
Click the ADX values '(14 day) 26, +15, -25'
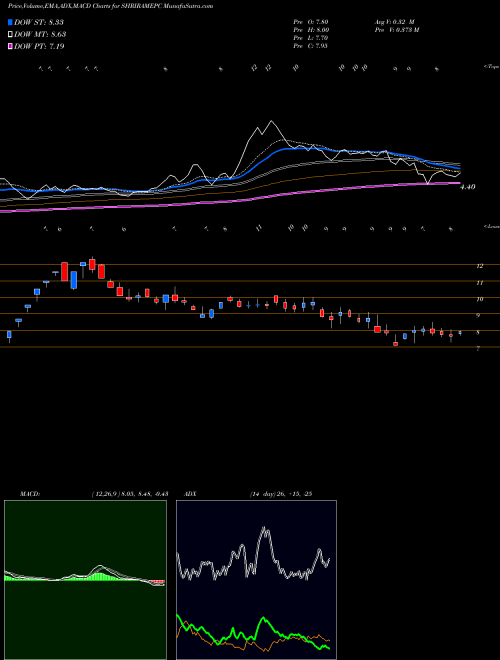(x=280, y=494)
